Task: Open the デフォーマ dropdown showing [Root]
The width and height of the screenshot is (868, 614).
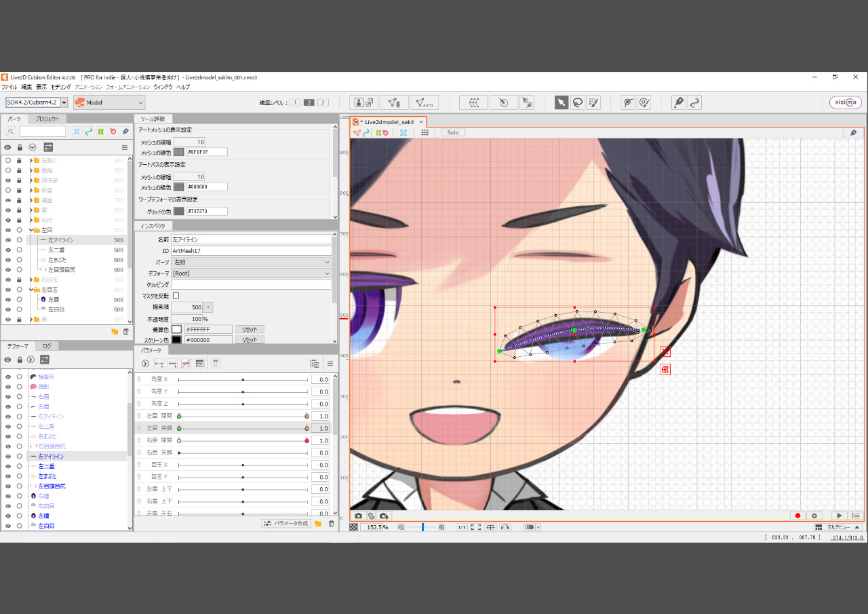Action: point(252,273)
